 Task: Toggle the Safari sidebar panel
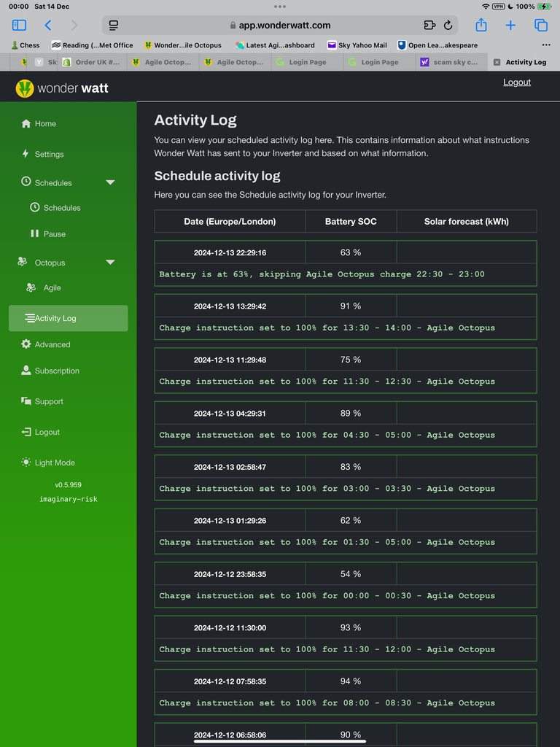pos(19,25)
